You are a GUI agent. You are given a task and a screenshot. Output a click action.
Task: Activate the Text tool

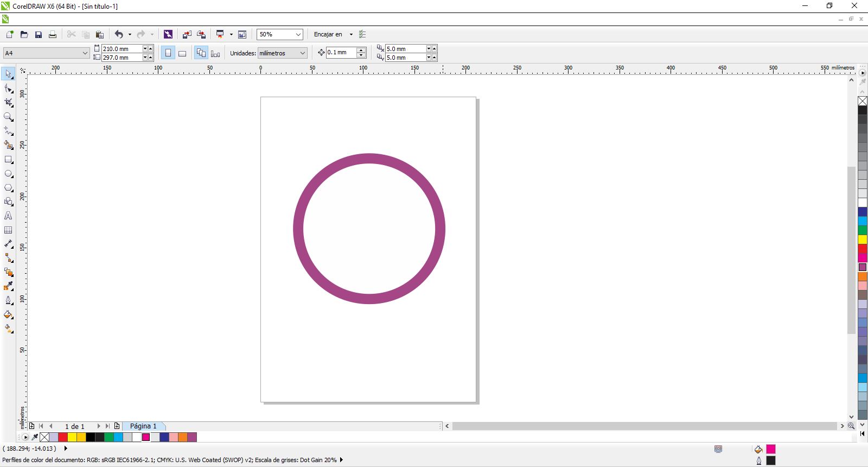[8, 216]
